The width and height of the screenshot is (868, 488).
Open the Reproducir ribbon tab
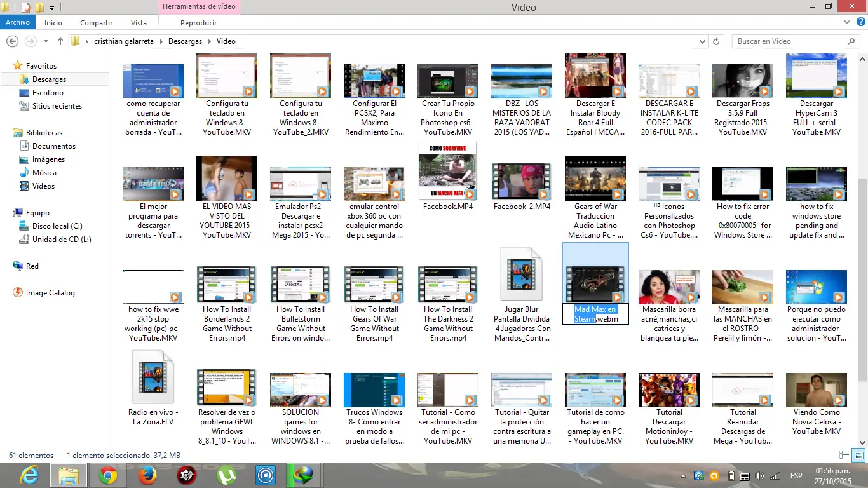tap(199, 23)
